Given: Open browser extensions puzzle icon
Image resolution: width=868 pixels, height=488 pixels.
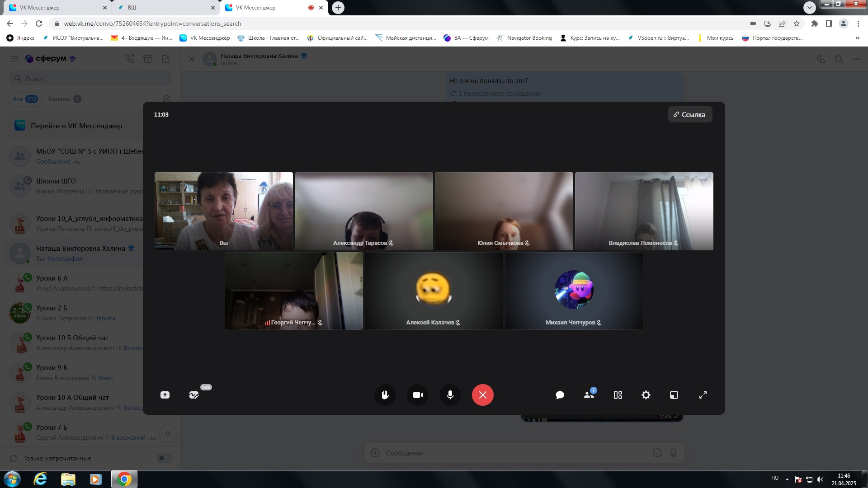Looking at the screenshot, I should coord(815,23).
